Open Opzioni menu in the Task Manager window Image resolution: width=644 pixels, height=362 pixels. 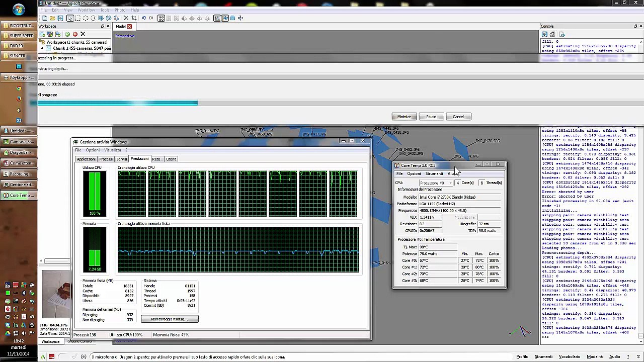[x=93, y=150]
